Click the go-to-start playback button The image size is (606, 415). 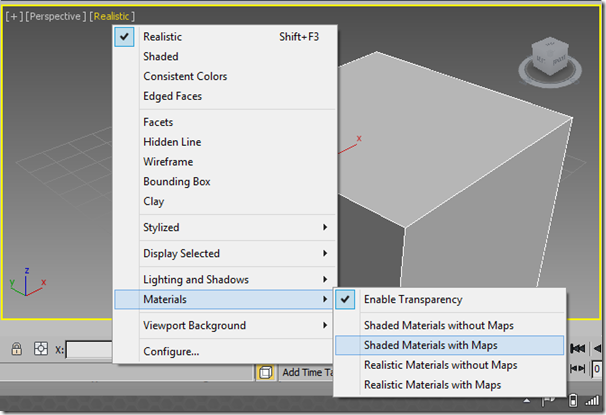[x=578, y=348]
